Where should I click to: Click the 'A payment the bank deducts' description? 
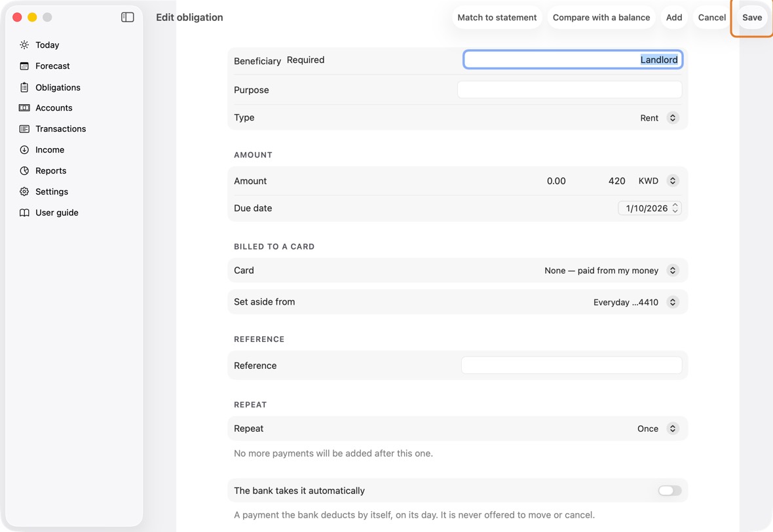(x=414, y=515)
